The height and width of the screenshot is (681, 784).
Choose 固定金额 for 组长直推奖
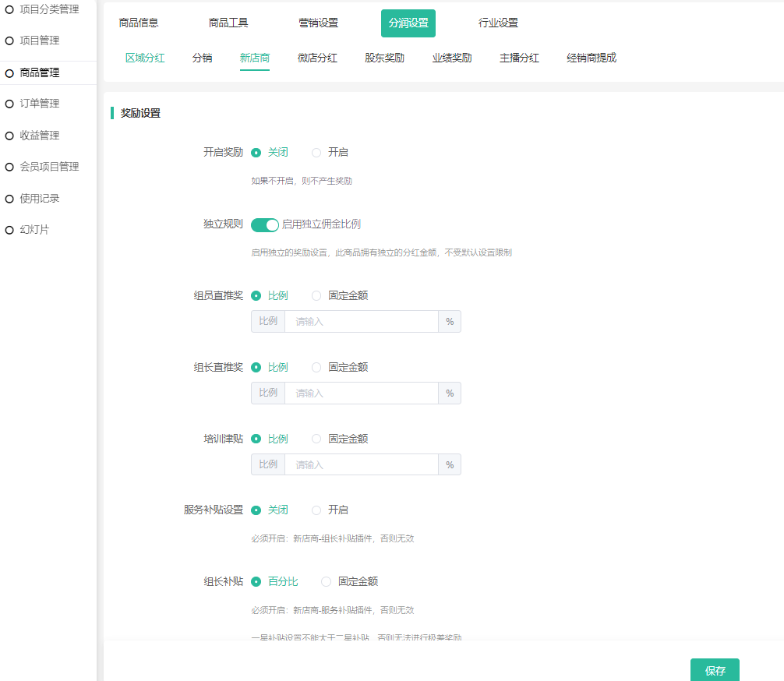316,368
